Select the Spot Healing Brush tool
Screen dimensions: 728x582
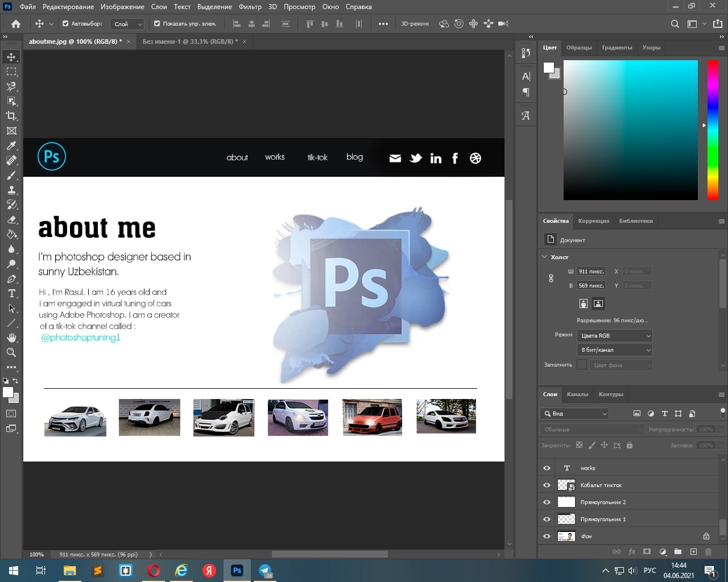[x=11, y=160]
